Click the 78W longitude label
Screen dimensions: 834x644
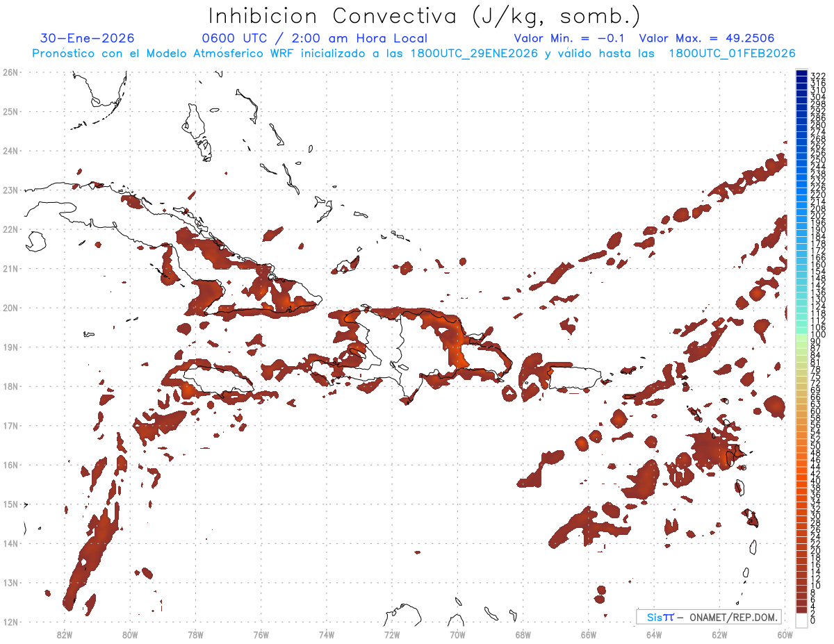(x=195, y=634)
